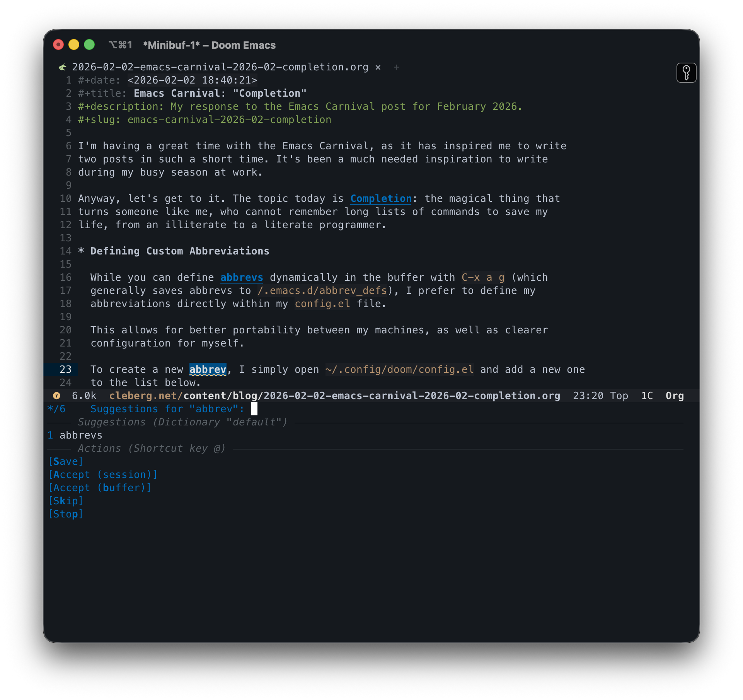
Task: Click the yellow minimize window button
Action: click(73, 45)
